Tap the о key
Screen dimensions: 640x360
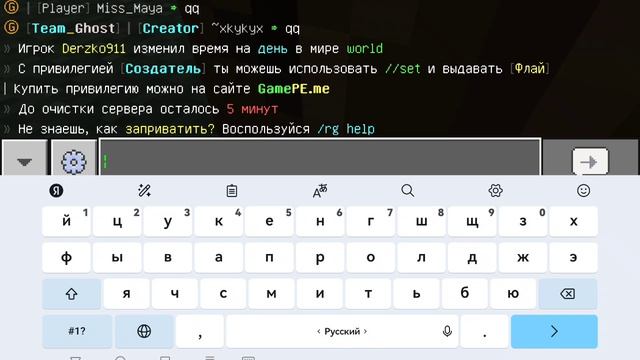tap(371, 258)
